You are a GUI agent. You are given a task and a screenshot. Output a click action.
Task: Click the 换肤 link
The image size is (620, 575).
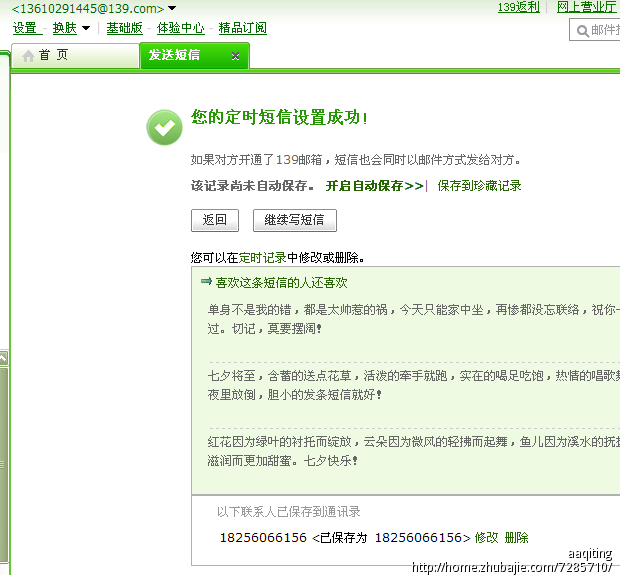(64, 28)
